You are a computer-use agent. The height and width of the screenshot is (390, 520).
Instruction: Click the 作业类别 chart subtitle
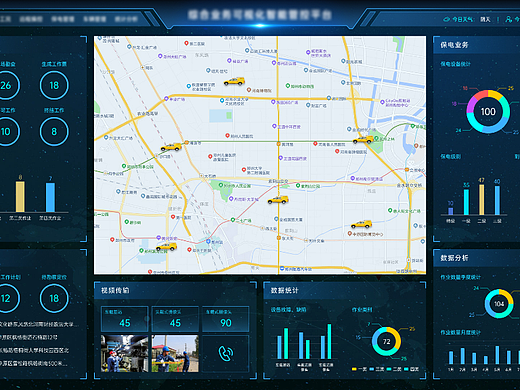tap(362, 310)
